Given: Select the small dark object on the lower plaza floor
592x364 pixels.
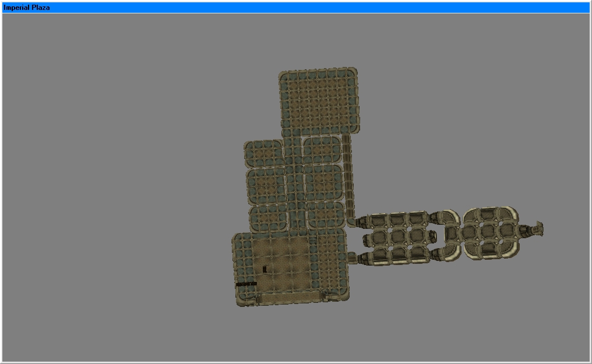Looking at the screenshot, I should pos(265,269).
